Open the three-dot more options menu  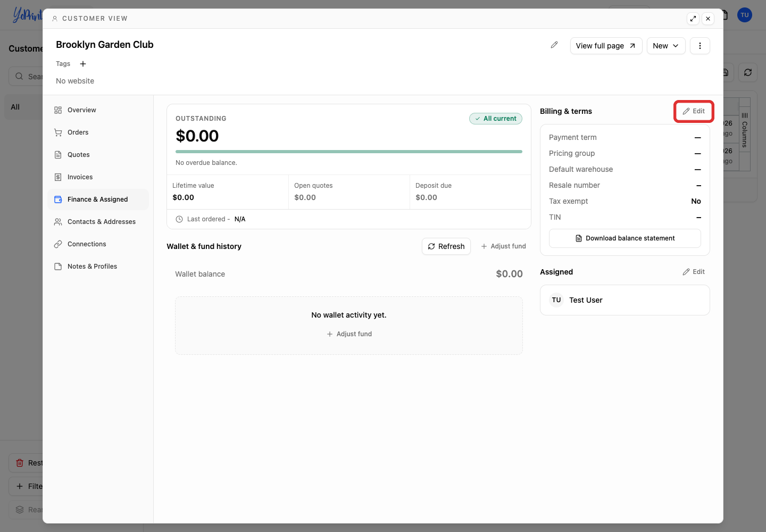(x=700, y=46)
